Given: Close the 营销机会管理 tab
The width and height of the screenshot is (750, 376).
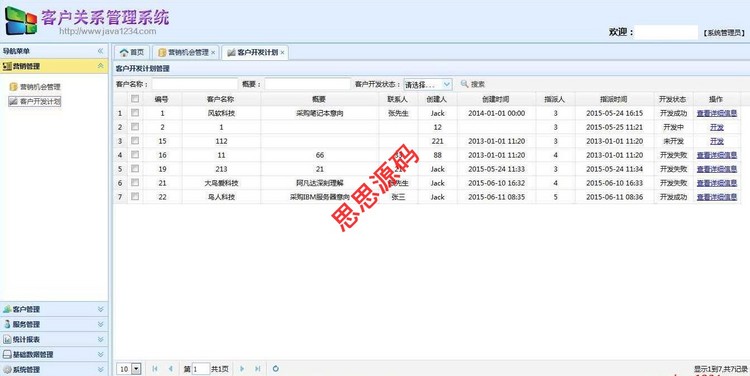Looking at the screenshot, I should 213,53.
